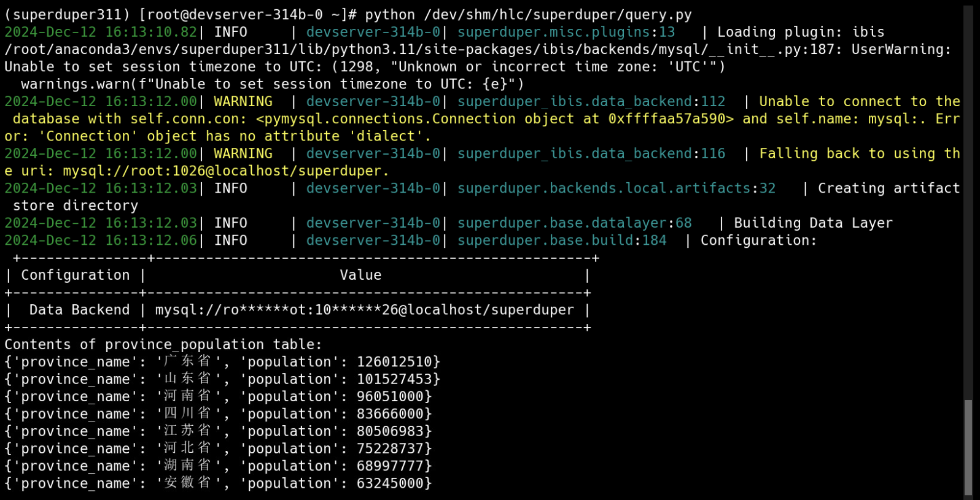Click the 'superduper.base.datalayer:68' source reference
Screen dimensions: 980x500
coord(575,223)
